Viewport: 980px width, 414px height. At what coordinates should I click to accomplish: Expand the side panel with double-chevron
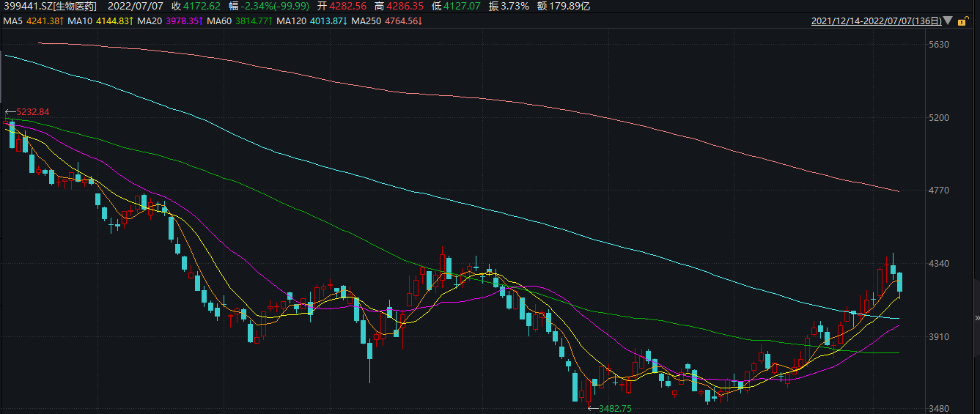pos(976,317)
